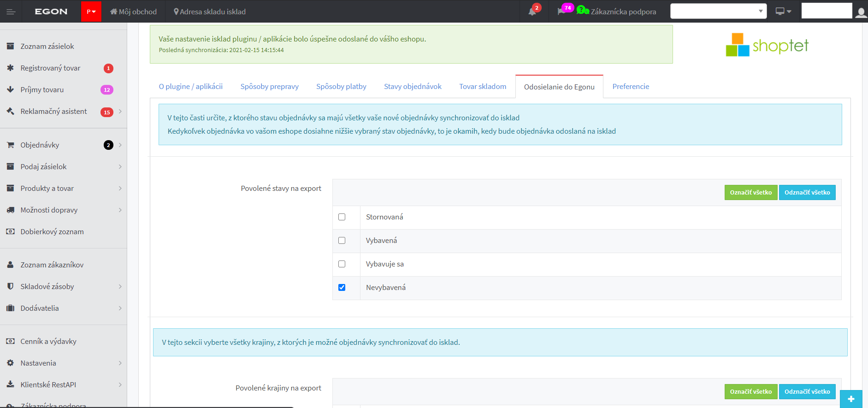Screen dimensions: 868x408
Task: Toggle the hamburger sidebar menu icon
Action: [11, 12]
